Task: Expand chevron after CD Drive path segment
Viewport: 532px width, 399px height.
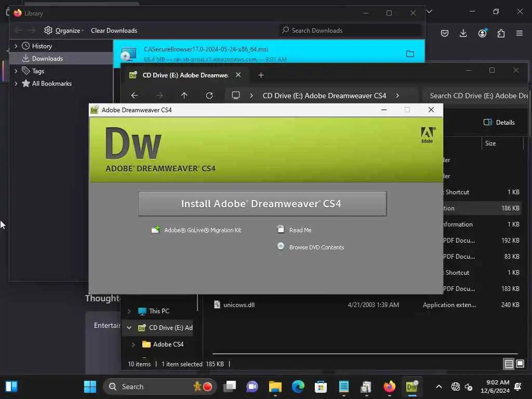Action: click(397, 96)
